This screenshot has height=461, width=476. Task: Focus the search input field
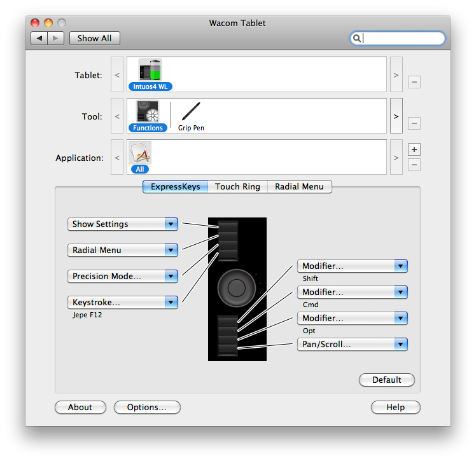click(398, 39)
